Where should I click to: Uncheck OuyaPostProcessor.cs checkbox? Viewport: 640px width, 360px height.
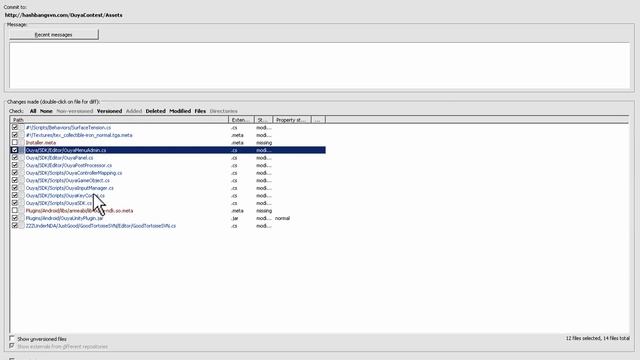[15, 165]
